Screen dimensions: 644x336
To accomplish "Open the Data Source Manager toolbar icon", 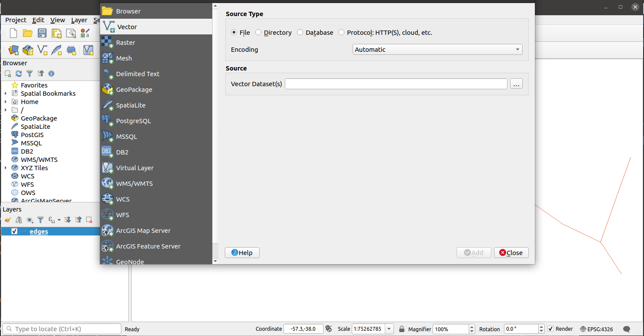I will tap(13, 50).
